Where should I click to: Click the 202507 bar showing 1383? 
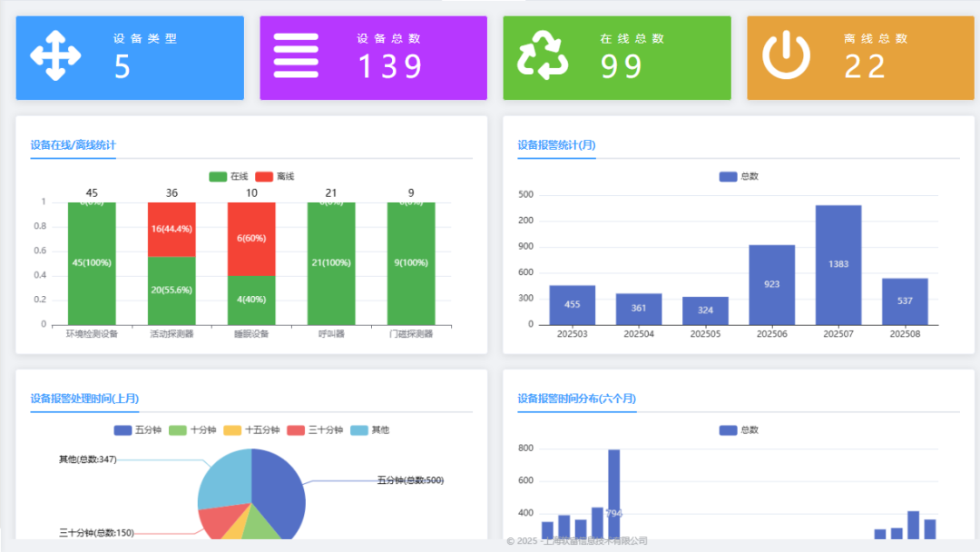[838, 265]
